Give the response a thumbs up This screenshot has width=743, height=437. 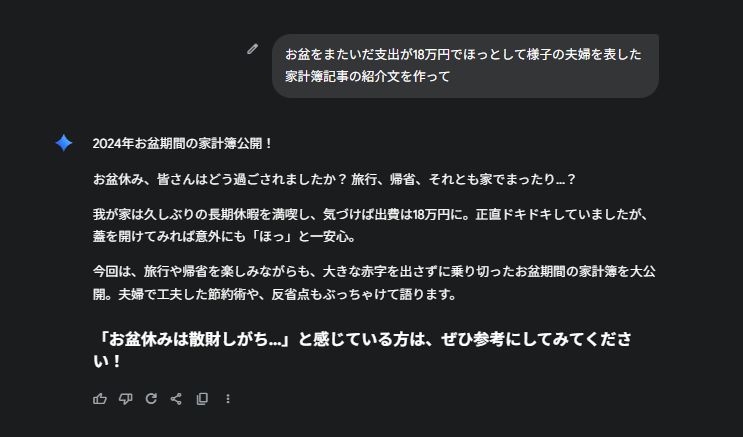pos(100,398)
